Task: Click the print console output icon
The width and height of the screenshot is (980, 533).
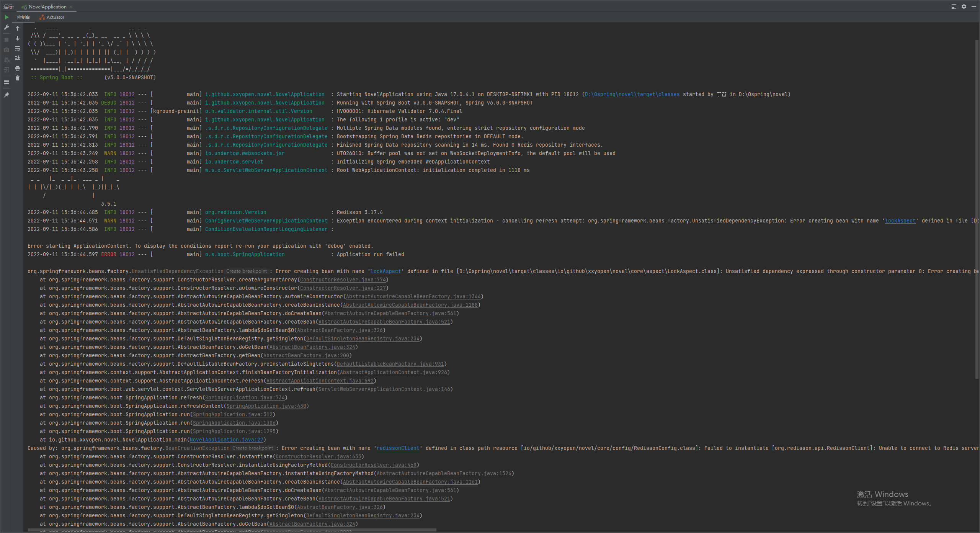Action: [18, 69]
